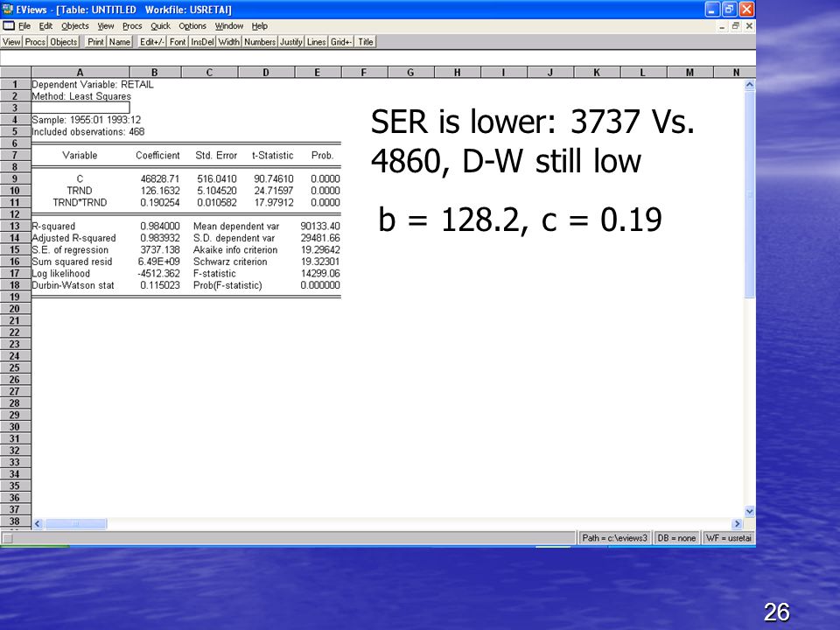840x630 pixels.
Task: Restore the inner table window
Action: [x=736, y=25]
